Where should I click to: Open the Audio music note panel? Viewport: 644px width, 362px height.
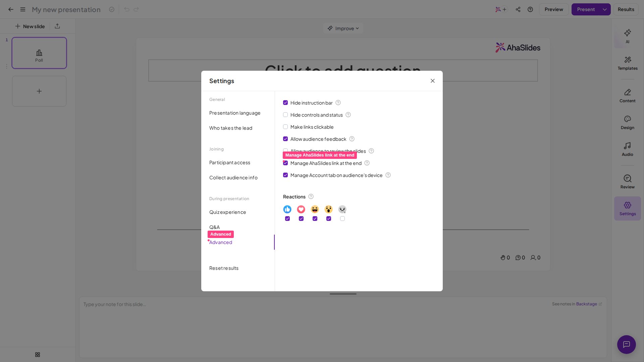tap(628, 149)
